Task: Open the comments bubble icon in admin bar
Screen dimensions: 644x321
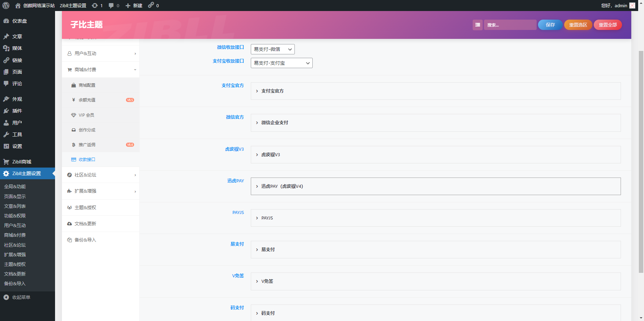Action: pos(111,6)
